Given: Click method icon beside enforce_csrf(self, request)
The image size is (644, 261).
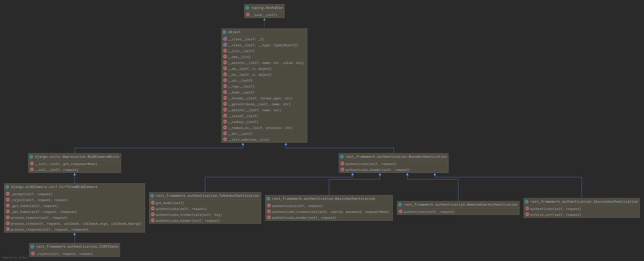Looking at the screenshot, I should 527,214.
